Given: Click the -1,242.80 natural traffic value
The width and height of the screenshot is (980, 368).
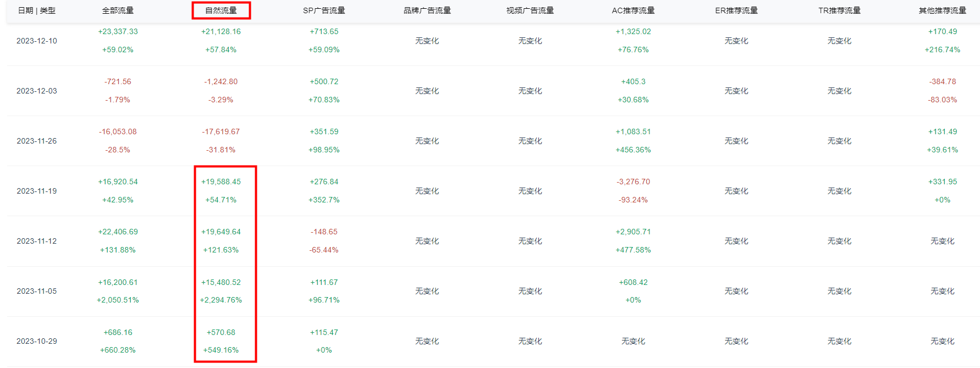Looking at the screenshot, I should pos(221,81).
